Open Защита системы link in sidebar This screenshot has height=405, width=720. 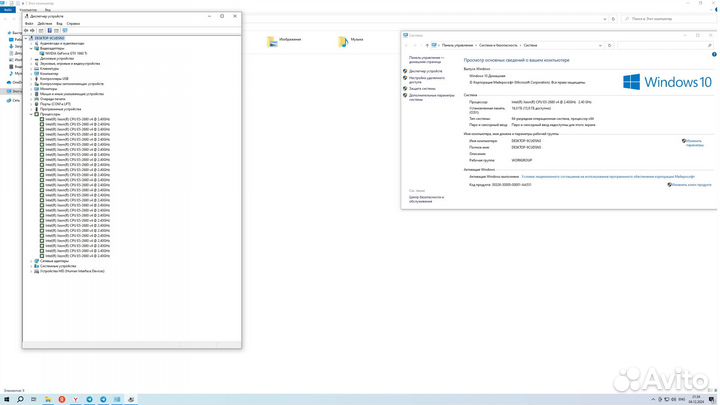click(x=423, y=88)
